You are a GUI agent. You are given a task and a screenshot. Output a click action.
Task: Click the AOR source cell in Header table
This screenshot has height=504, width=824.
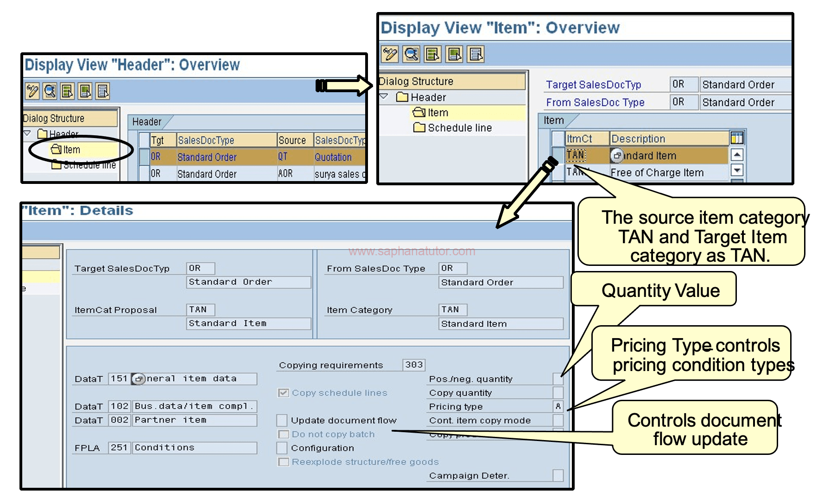click(x=295, y=174)
